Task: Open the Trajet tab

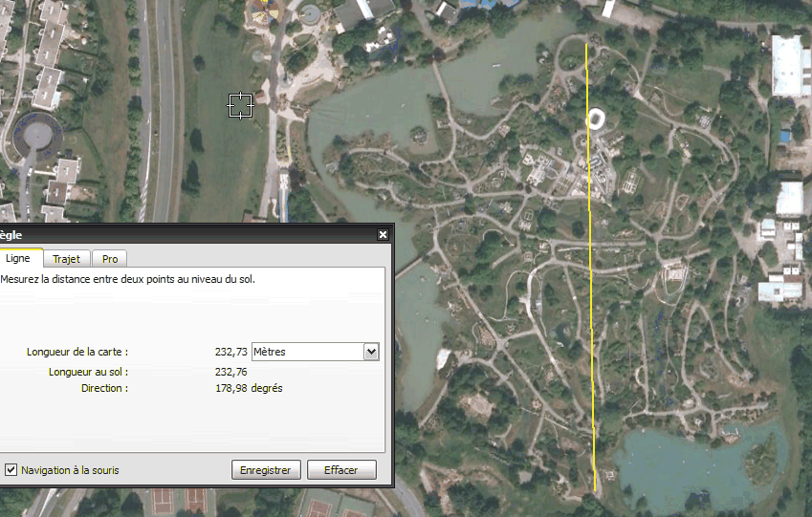Action: coord(66,259)
